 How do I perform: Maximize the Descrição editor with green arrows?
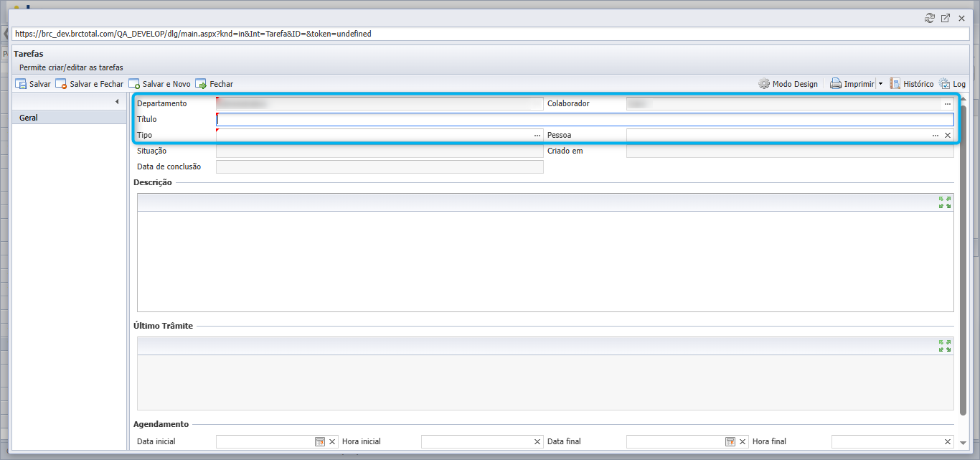[945, 202]
